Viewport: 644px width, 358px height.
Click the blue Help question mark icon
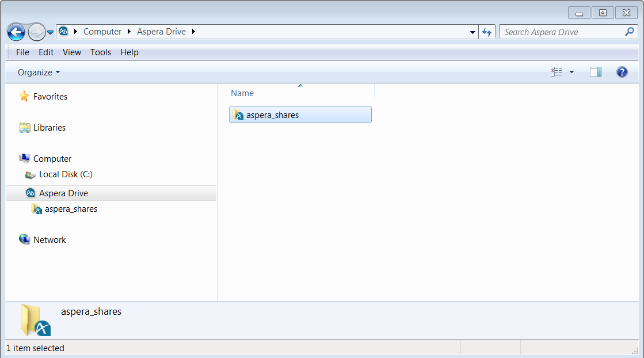coord(622,72)
